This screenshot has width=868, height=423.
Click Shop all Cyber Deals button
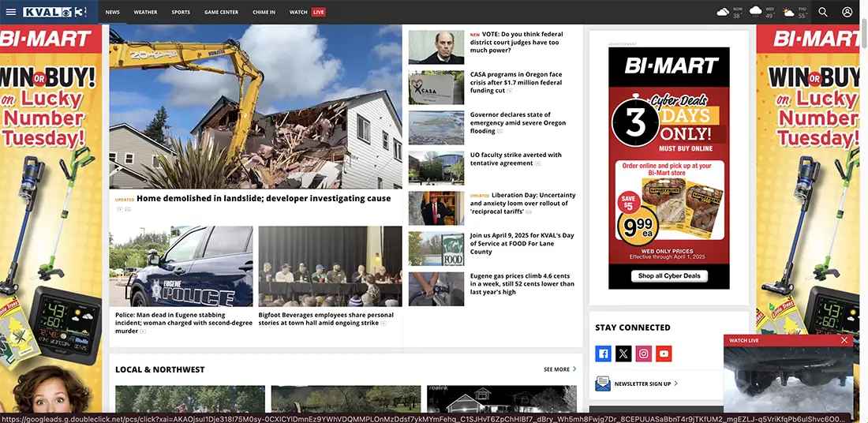tap(669, 275)
